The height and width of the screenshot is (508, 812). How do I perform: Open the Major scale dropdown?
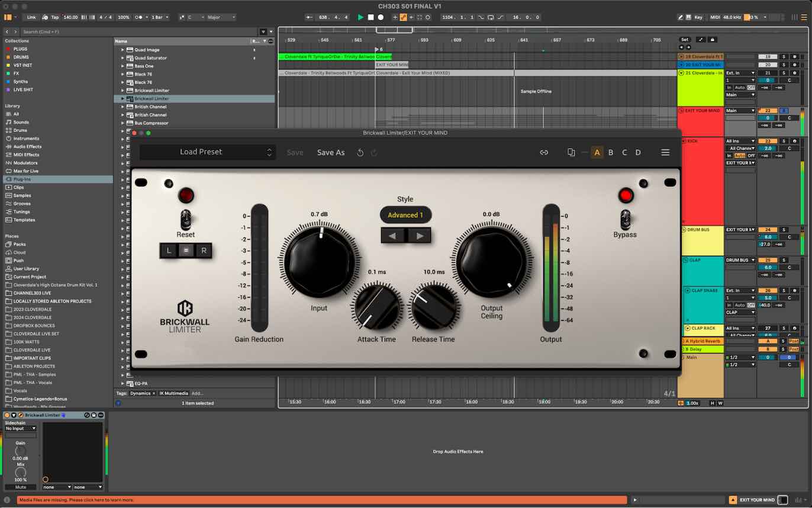(218, 17)
